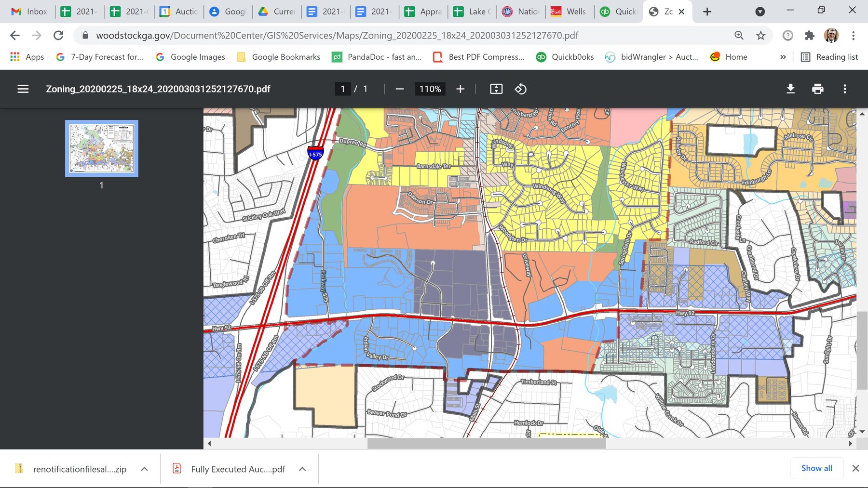Bookmark this page with the star icon

click(760, 35)
